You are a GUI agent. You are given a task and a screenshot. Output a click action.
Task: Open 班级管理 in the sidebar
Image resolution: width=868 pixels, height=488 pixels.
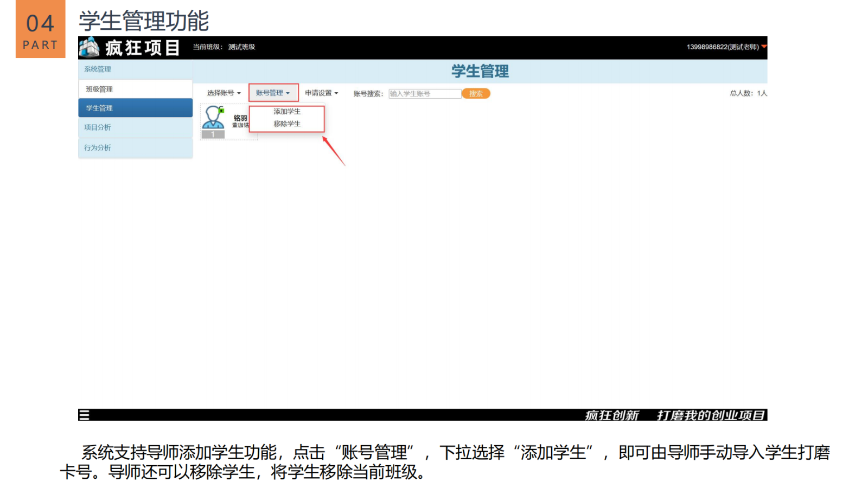click(136, 89)
